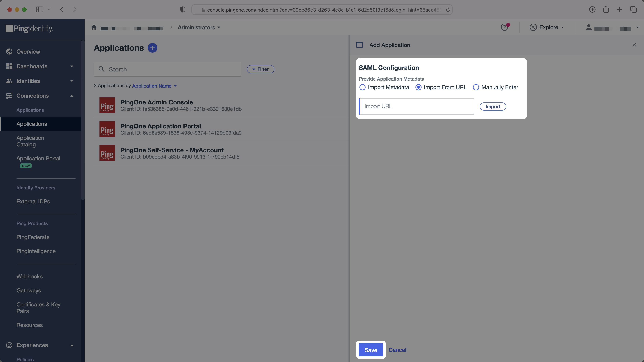
Task: Click the PingOne Admin Console logo
Action: click(x=107, y=105)
